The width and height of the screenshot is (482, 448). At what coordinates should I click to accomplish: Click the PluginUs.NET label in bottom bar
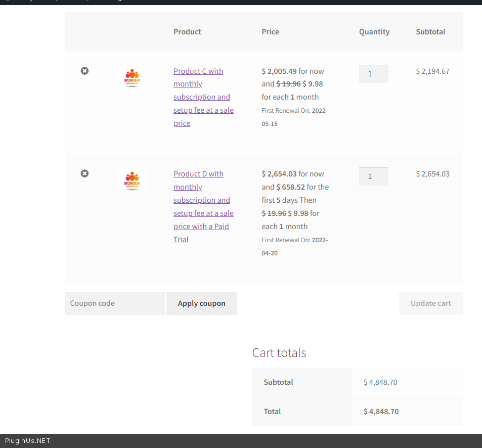point(28,441)
